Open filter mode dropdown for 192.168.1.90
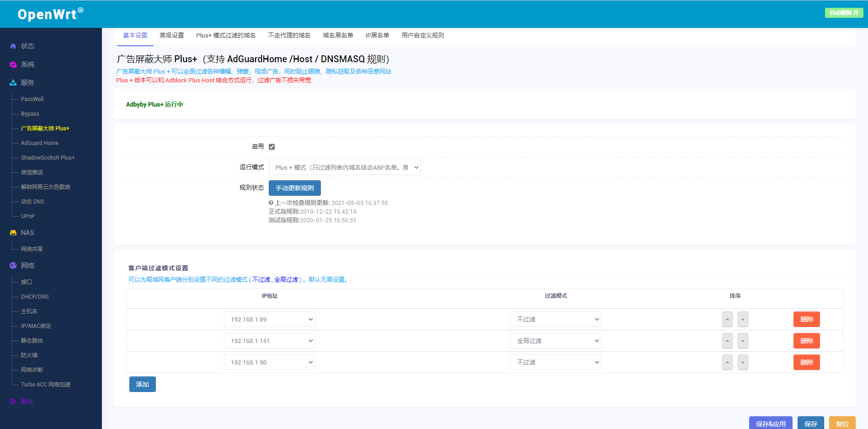This screenshot has height=429, width=868. (x=556, y=362)
